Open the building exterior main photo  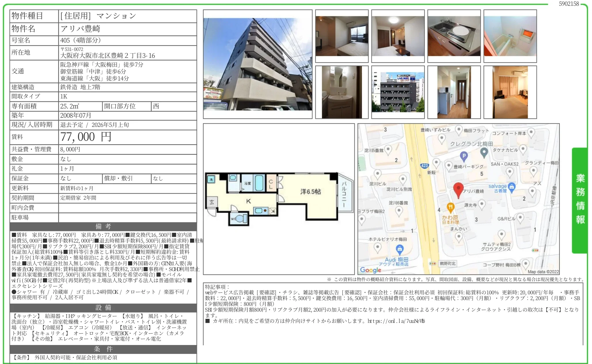(257, 64)
